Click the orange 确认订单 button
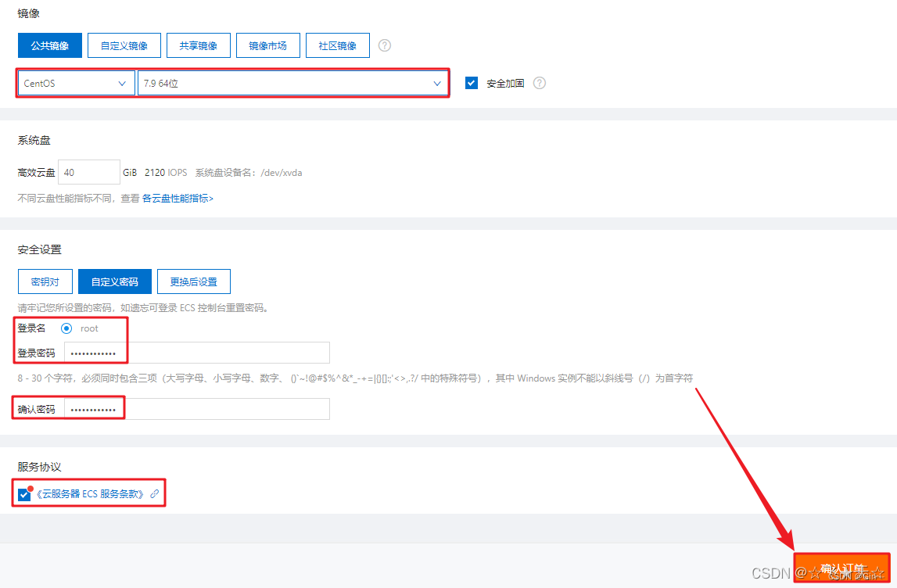 [x=842, y=568]
